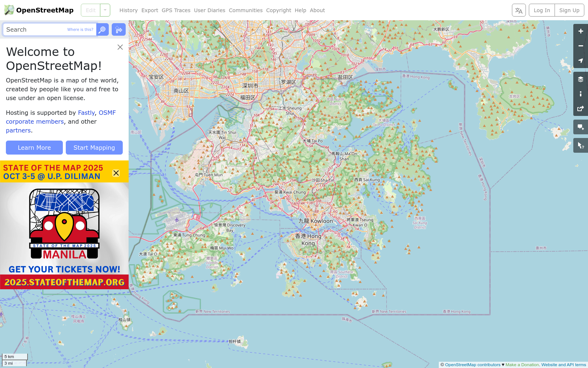This screenshot has height=368, width=588.
Task: Show my location arrow icon
Action: coord(581,61)
